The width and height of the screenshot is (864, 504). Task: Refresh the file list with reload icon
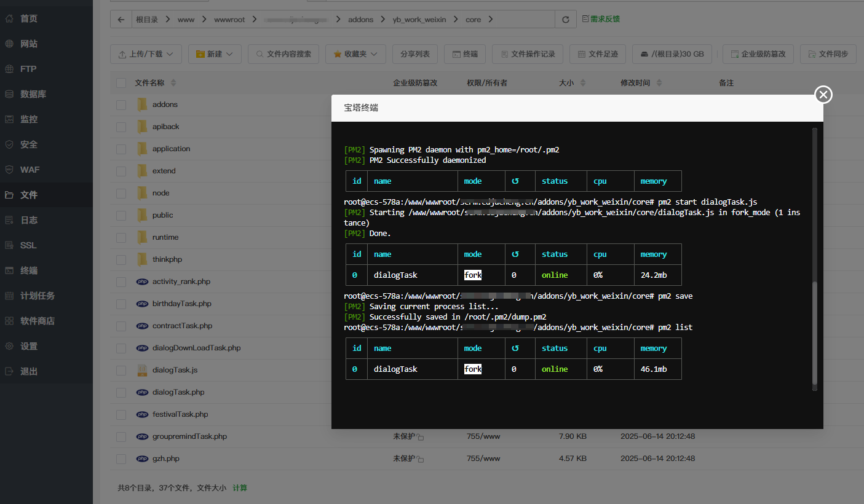point(565,20)
